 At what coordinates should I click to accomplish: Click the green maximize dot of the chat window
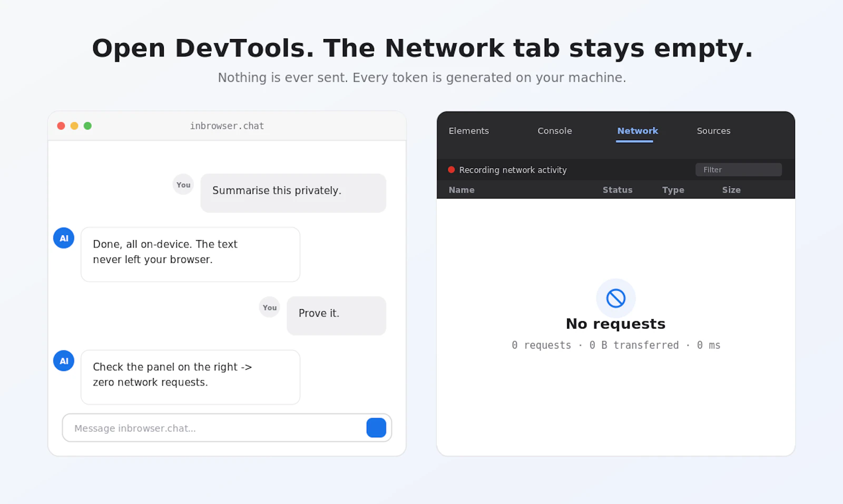(x=87, y=126)
